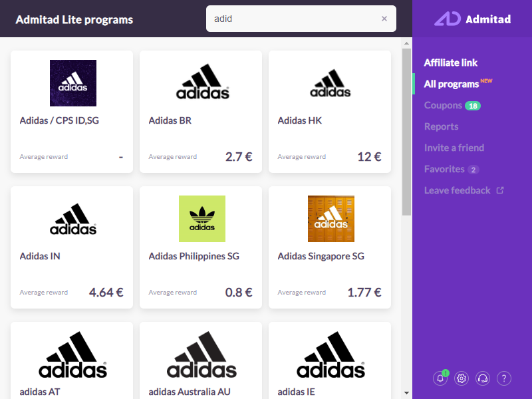
Task: Open the Adidas HK program logo
Action: [x=330, y=83]
